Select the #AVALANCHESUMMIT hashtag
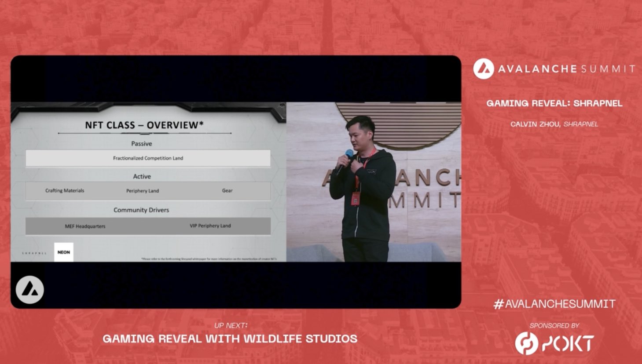Viewport: 642px width, 364px height. click(554, 304)
